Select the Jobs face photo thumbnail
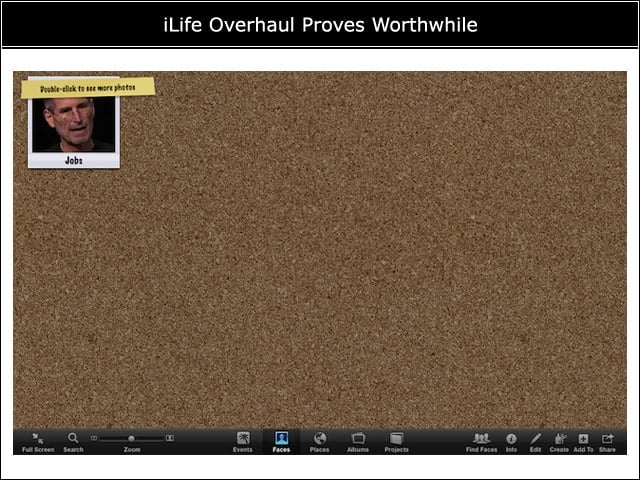 click(x=74, y=124)
